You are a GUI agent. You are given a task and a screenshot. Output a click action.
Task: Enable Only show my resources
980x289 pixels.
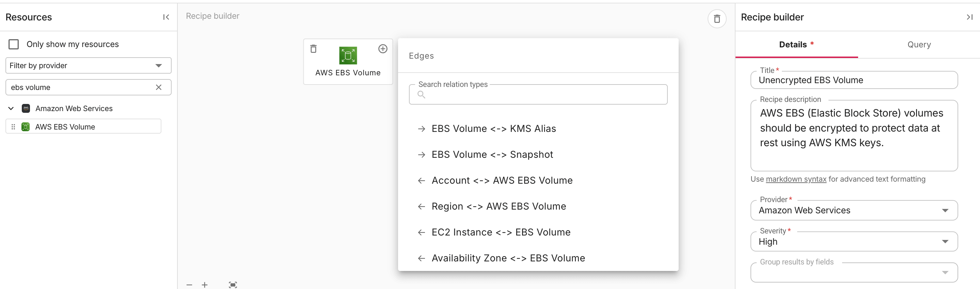point(14,44)
